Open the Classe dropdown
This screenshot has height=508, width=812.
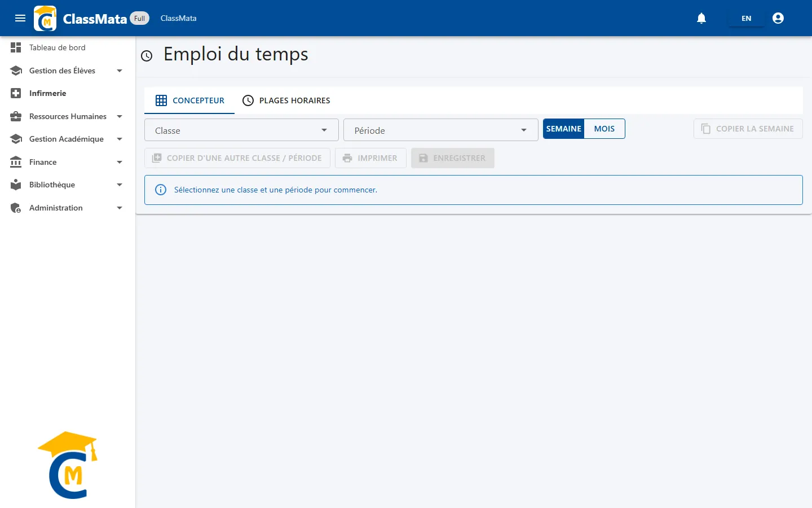[241, 130]
